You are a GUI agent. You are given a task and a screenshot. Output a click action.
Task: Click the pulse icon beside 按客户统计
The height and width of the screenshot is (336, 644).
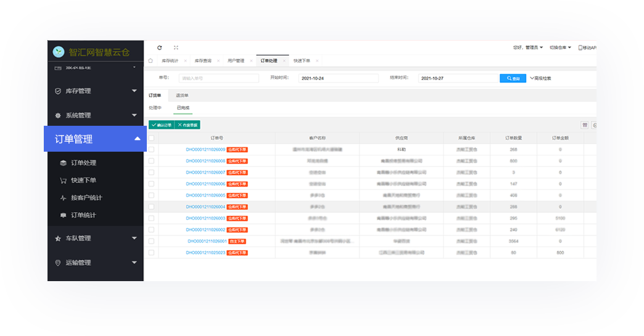coord(63,198)
